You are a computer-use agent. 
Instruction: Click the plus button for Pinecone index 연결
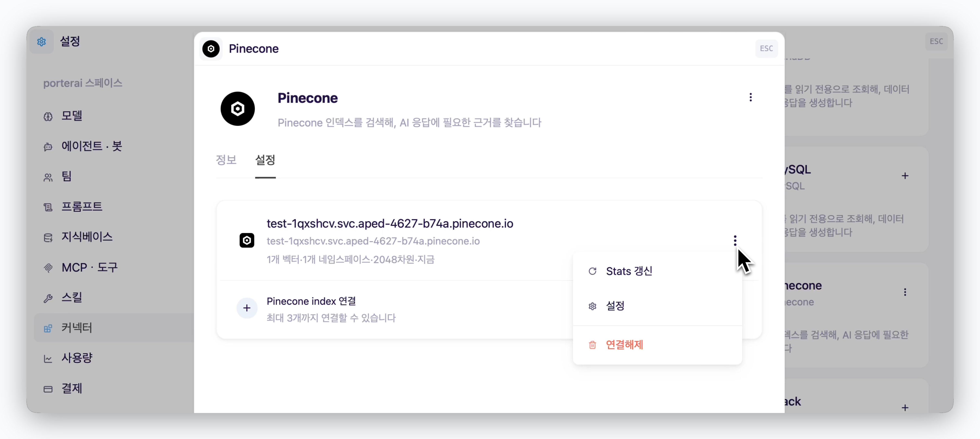pyautogui.click(x=246, y=308)
